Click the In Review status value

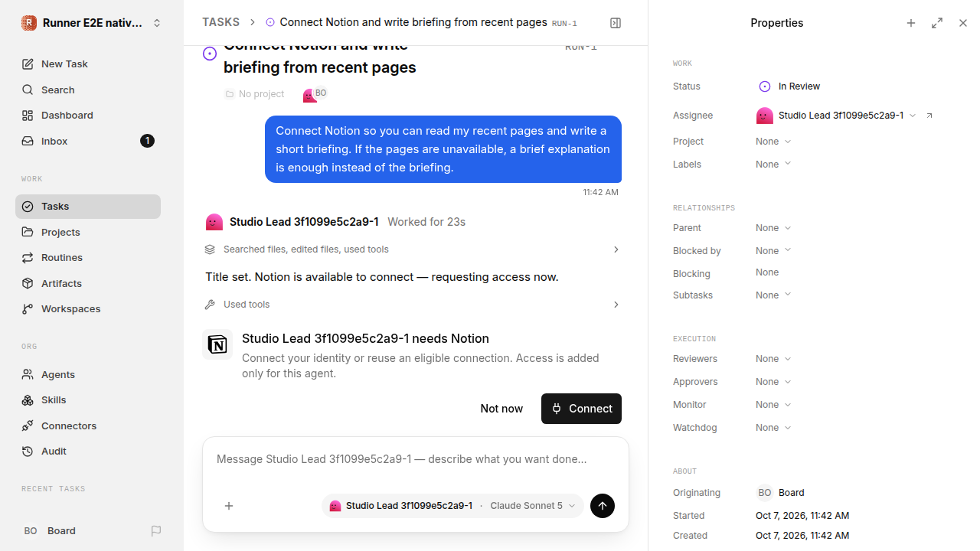coord(789,86)
